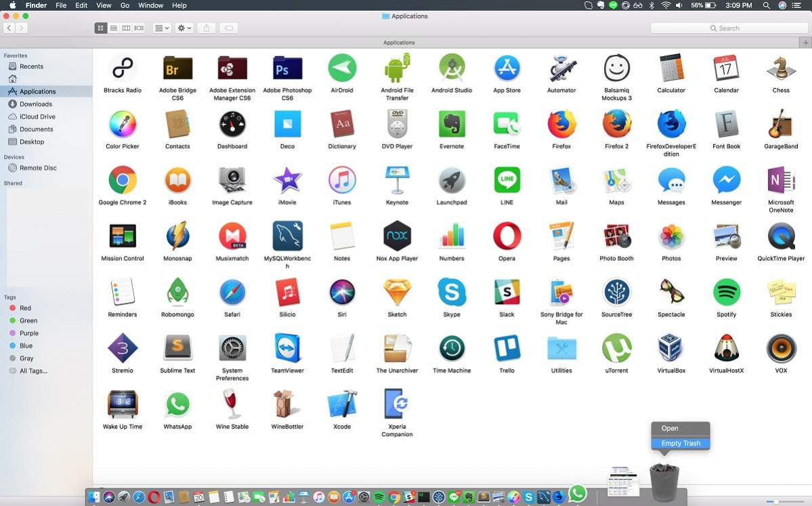This screenshot has width=812, height=506.
Task: Switch to column view in the toolbar
Action: pyautogui.click(x=126, y=28)
